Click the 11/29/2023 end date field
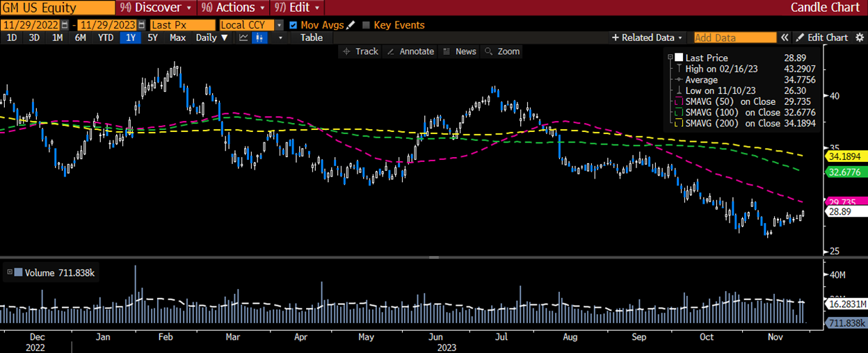The height and width of the screenshot is (353, 868). [x=108, y=25]
